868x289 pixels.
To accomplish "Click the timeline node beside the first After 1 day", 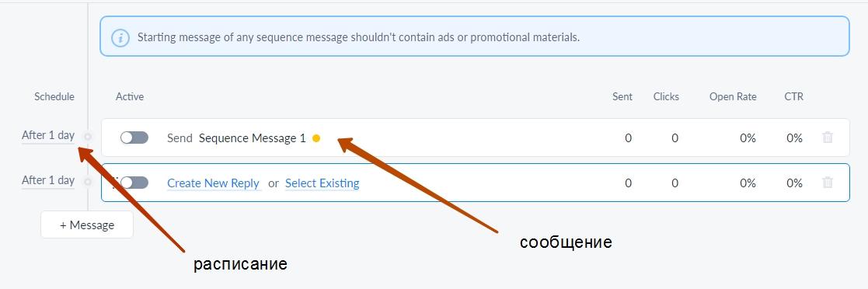I will point(88,136).
